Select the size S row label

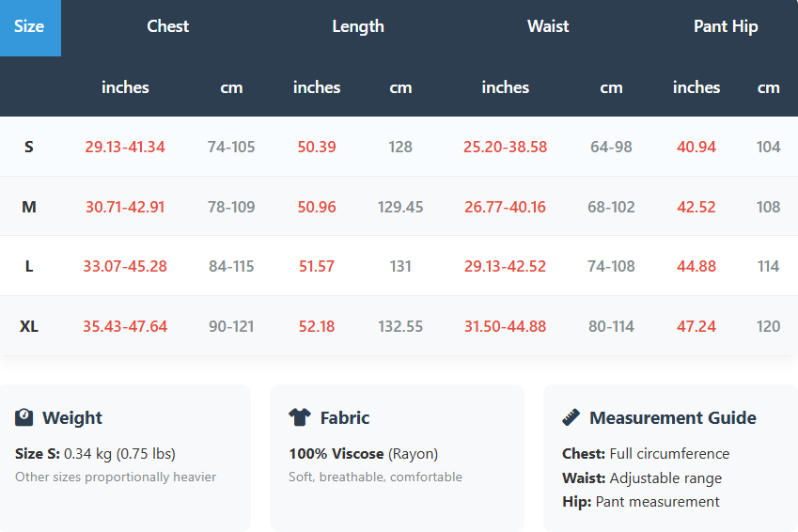pyautogui.click(x=29, y=147)
